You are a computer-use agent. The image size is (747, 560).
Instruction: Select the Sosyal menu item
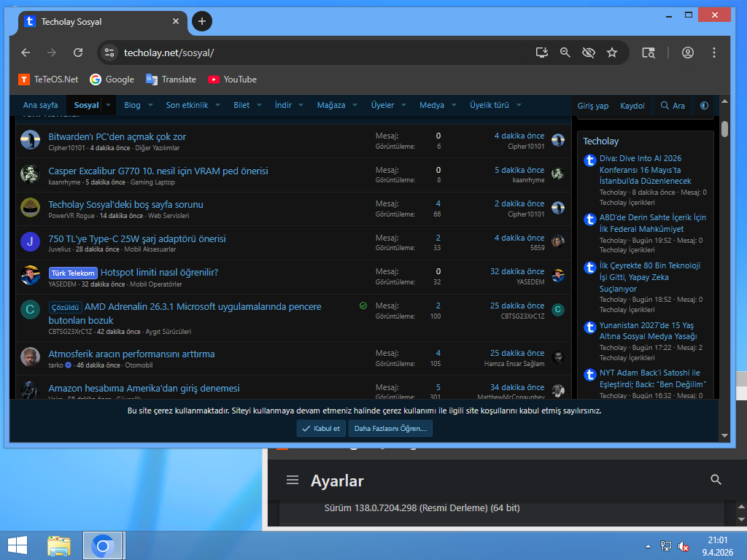pyautogui.click(x=86, y=105)
